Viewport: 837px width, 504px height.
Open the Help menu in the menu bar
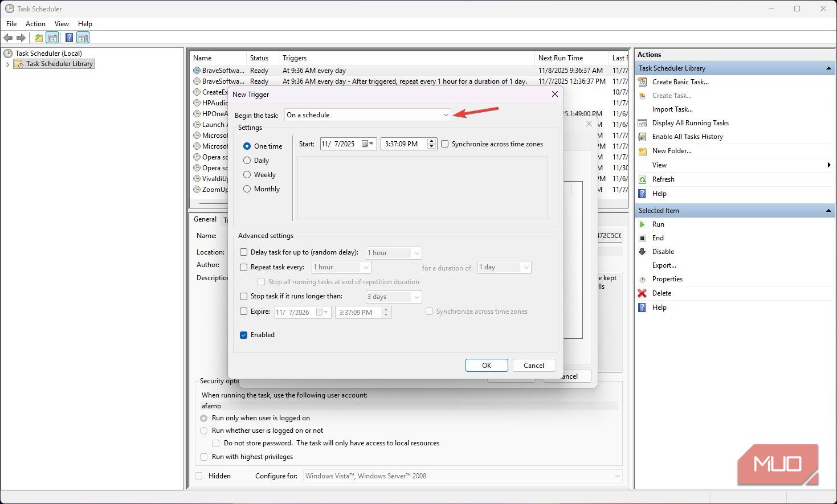pyautogui.click(x=85, y=24)
